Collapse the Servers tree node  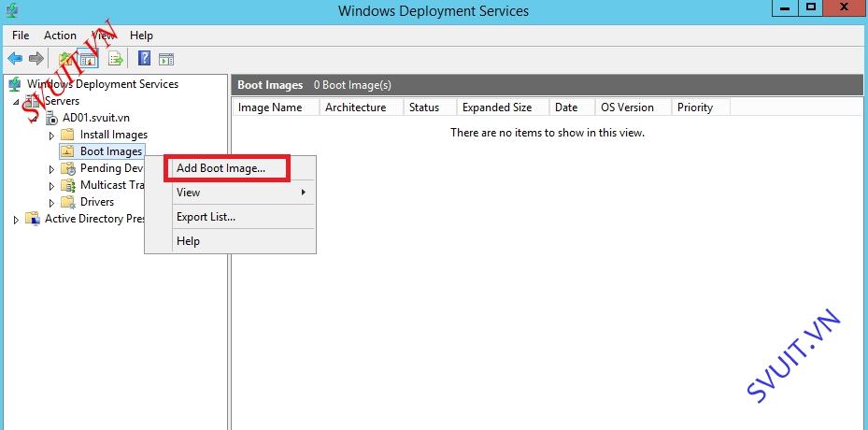[16, 102]
